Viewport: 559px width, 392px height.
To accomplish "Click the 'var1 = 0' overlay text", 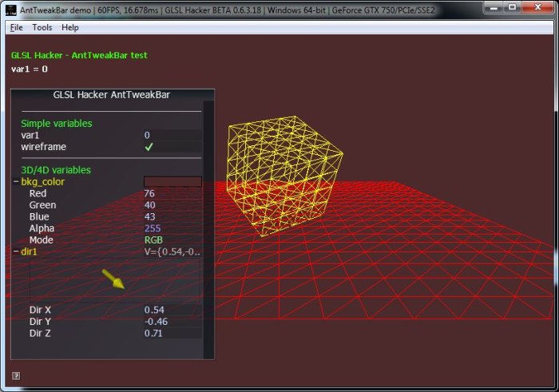I will tap(30, 69).
